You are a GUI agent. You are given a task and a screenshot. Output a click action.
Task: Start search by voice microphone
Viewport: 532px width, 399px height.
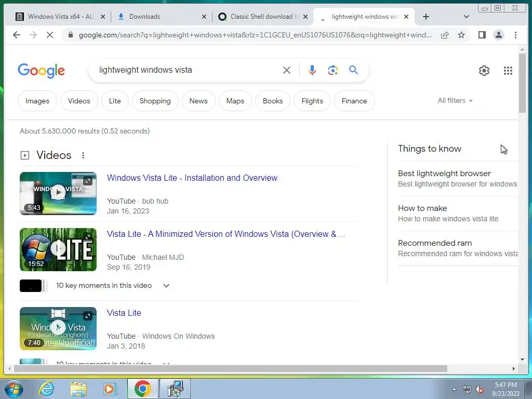click(312, 70)
